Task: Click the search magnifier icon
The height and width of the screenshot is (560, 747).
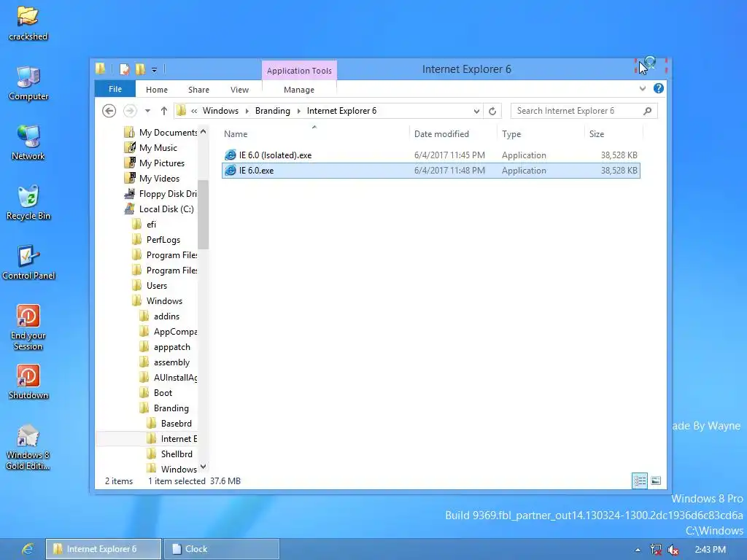Action: point(647,111)
